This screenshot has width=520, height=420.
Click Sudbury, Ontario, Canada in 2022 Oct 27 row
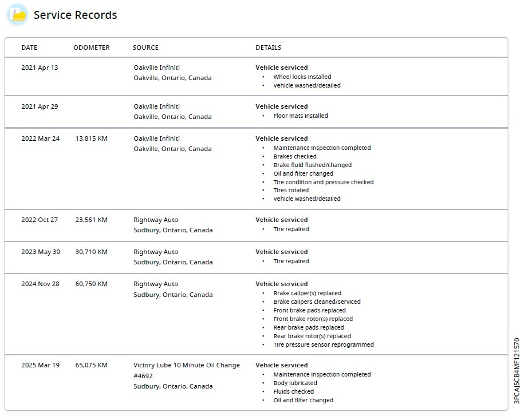coord(173,230)
